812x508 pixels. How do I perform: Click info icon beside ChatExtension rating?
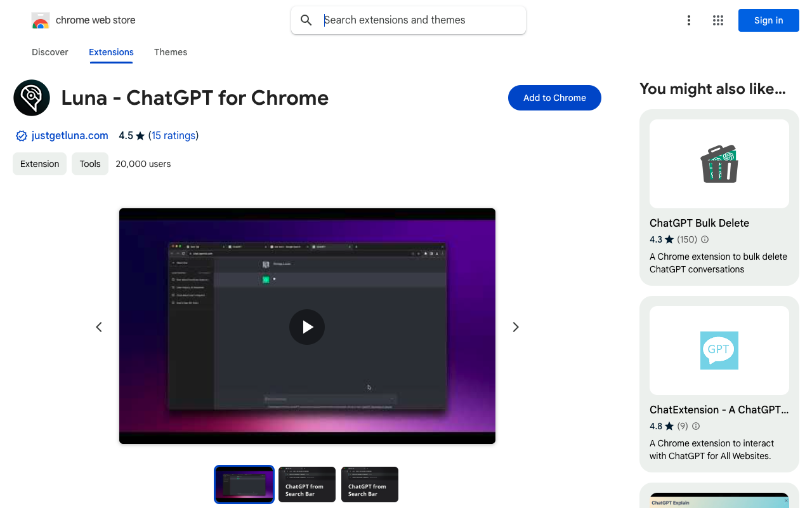click(695, 426)
